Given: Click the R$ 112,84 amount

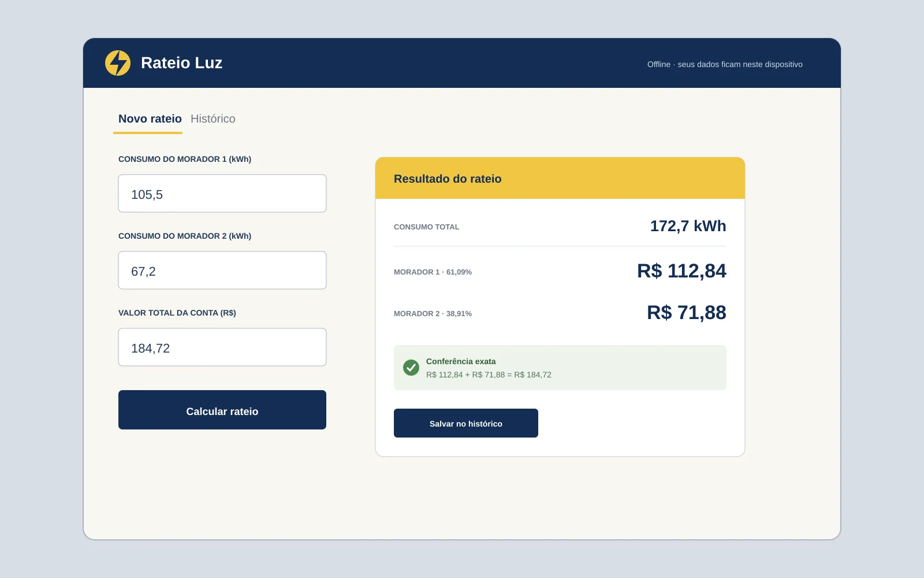Looking at the screenshot, I should pos(681,271).
